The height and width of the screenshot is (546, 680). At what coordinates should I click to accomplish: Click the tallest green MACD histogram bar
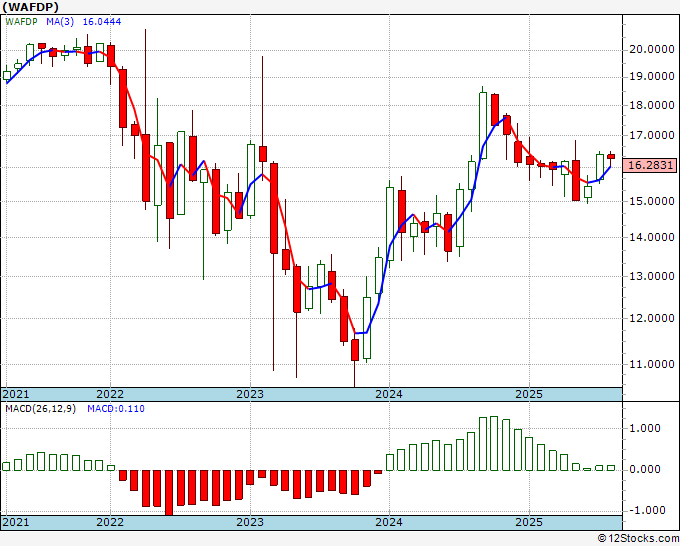click(x=494, y=443)
